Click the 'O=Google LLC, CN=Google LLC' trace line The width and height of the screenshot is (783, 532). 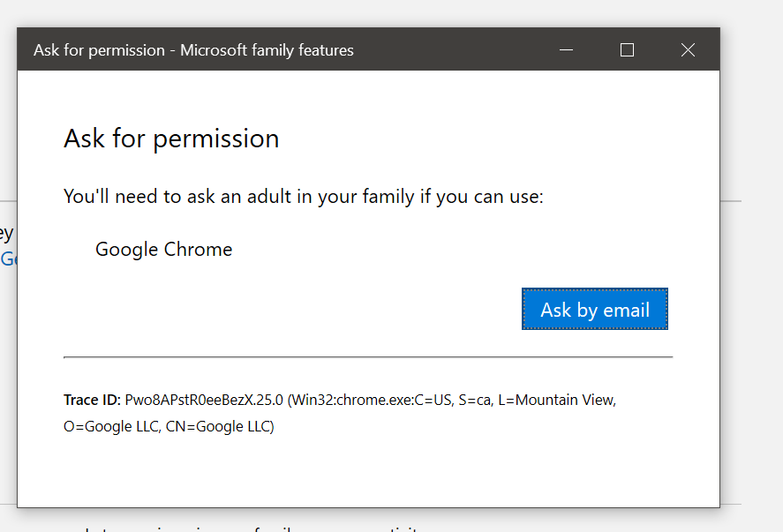[x=169, y=426]
